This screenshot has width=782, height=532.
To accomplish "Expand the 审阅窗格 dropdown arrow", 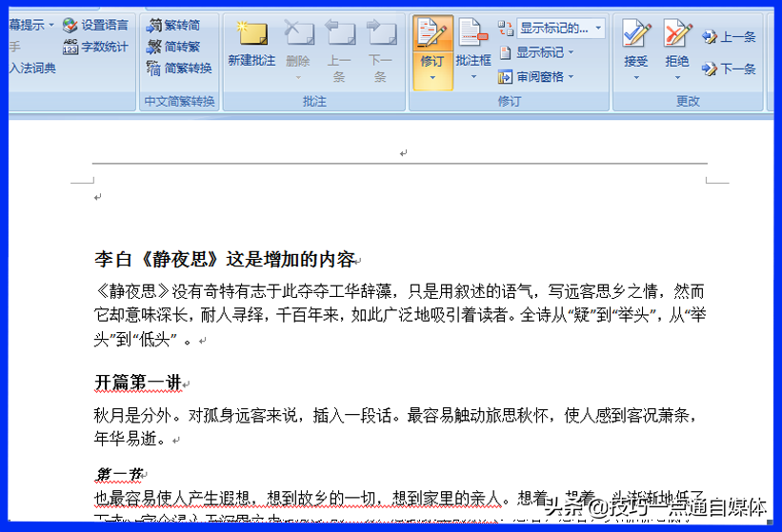I will click(571, 77).
